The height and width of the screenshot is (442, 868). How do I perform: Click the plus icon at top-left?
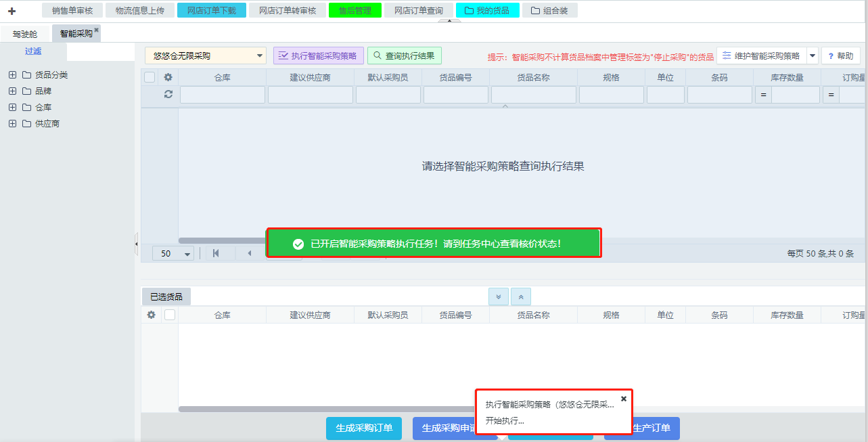tap(12, 11)
